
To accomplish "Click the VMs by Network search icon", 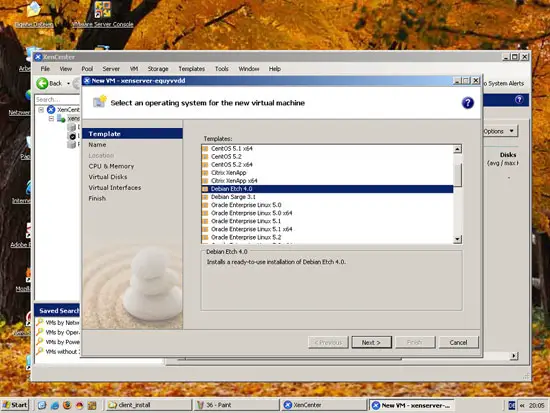I will (40, 322).
